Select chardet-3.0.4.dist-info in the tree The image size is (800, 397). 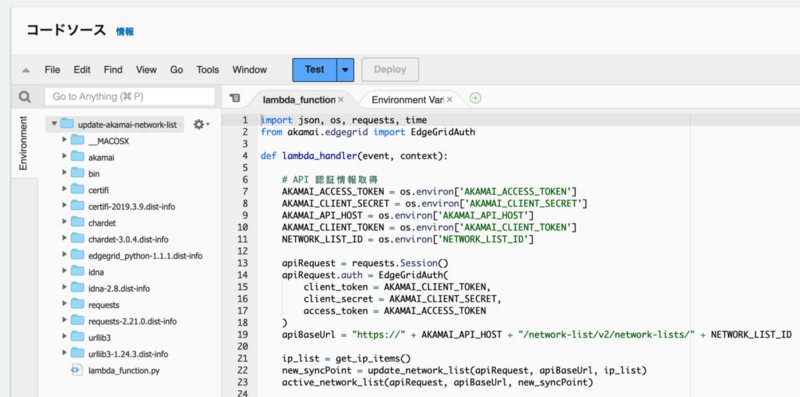click(x=128, y=239)
